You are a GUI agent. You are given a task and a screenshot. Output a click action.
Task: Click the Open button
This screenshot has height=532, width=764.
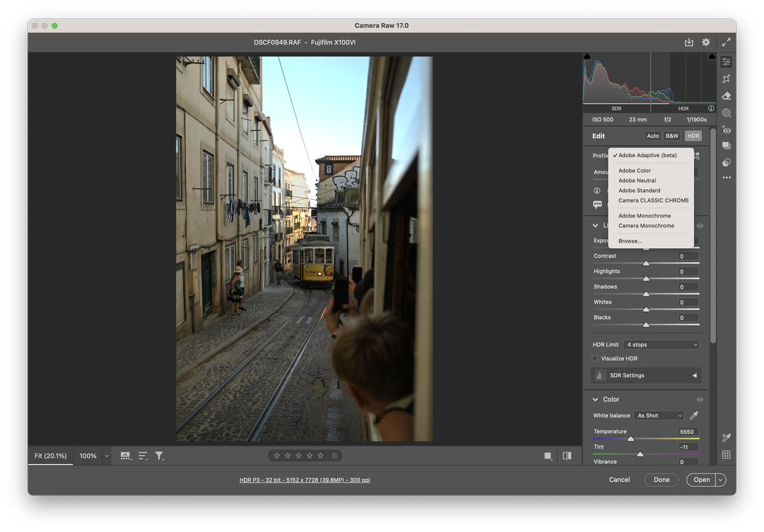click(x=702, y=480)
